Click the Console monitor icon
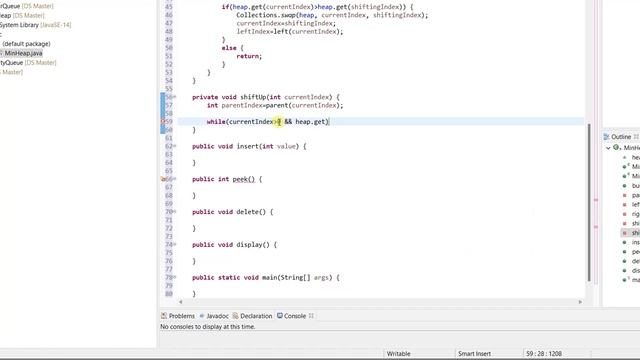Screen dimensions: 640x360 tap(280, 316)
